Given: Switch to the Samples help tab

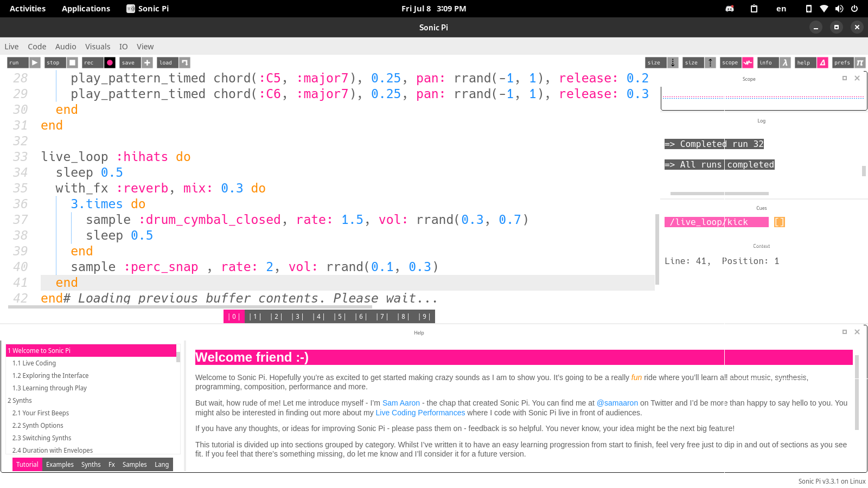Looking at the screenshot, I should click(x=134, y=464).
